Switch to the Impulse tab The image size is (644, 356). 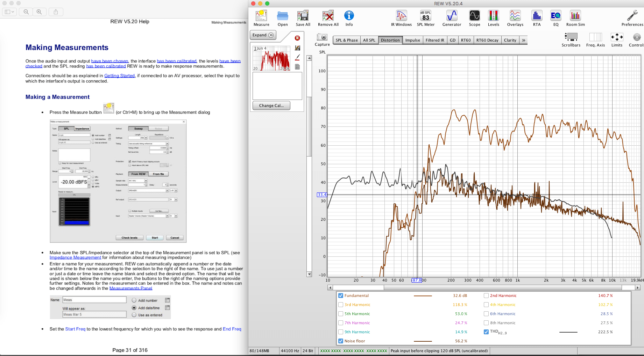412,40
